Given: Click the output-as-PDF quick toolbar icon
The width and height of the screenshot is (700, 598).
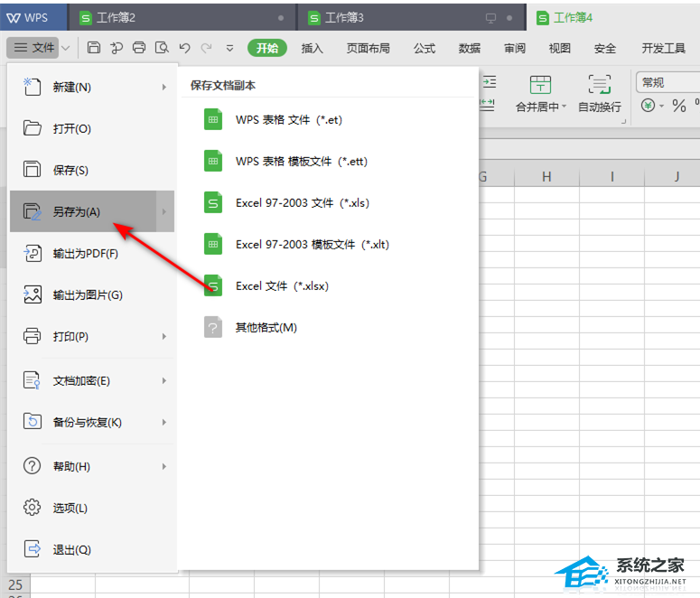Looking at the screenshot, I should pyautogui.click(x=117, y=47).
